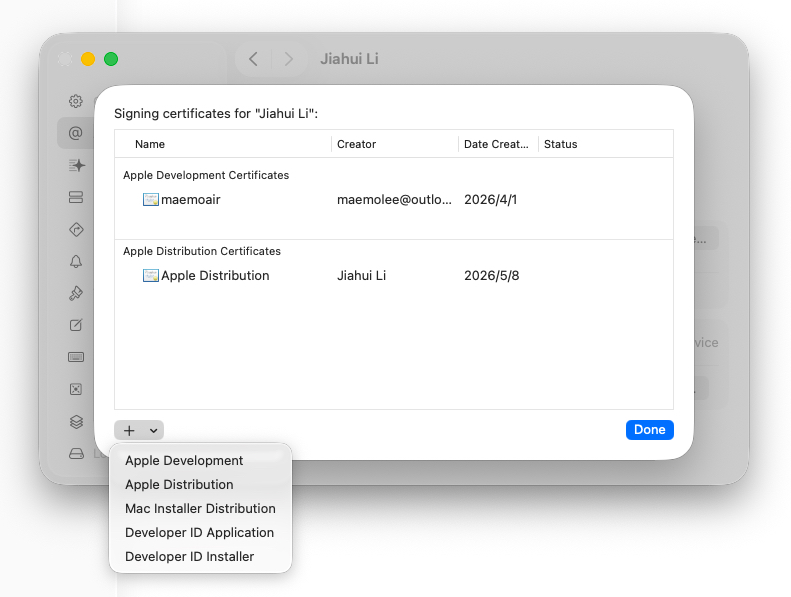Click the Apple Distribution certificate icon

[150, 276]
